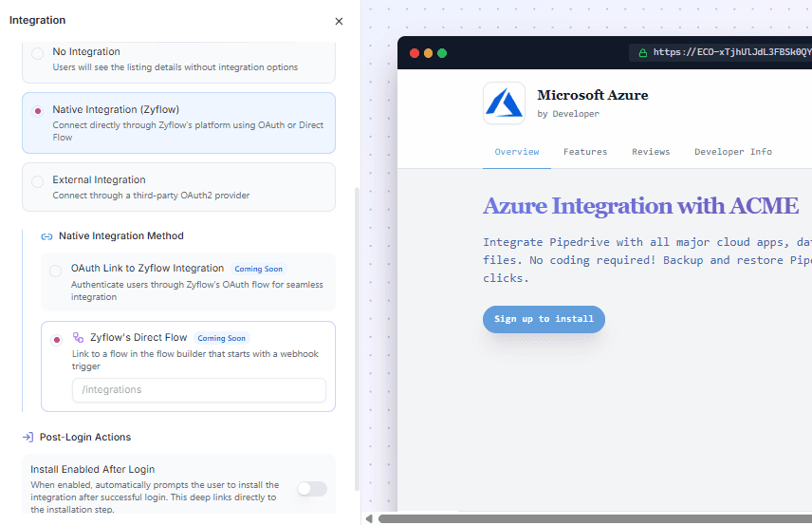The width and height of the screenshot is (812, 525).
Task: Click the Post-Login Actions arrow icon
Action: tap(28, 437)
